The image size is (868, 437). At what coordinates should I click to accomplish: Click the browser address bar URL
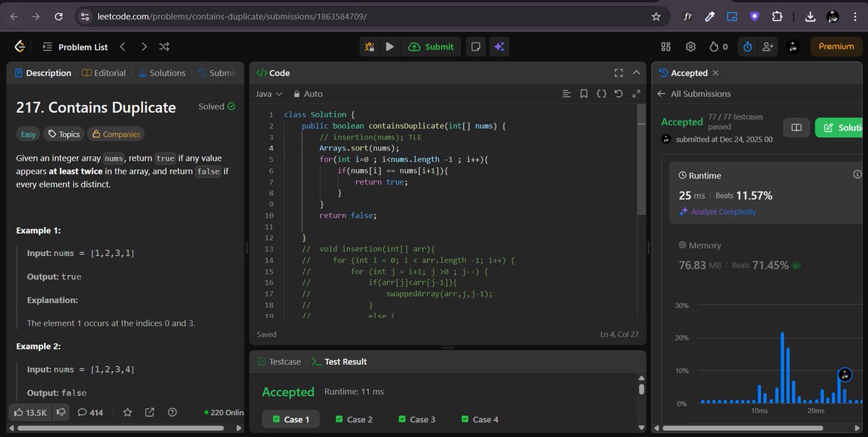232,16
